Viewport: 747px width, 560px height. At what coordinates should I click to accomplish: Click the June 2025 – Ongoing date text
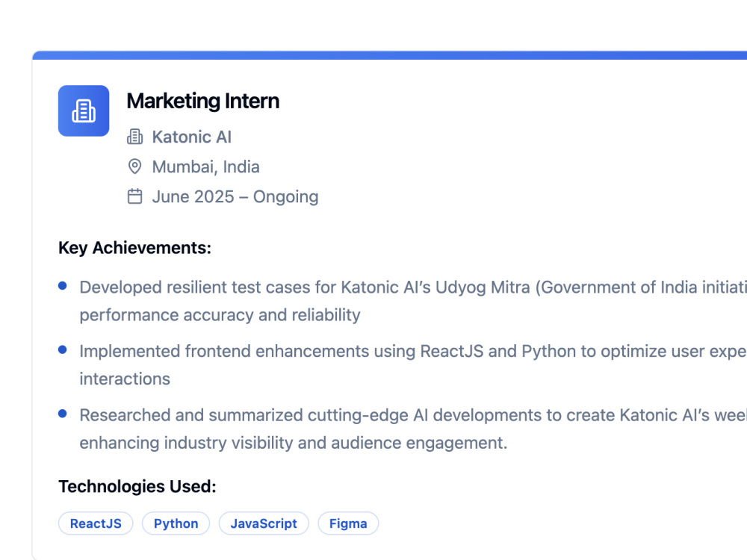235,196
